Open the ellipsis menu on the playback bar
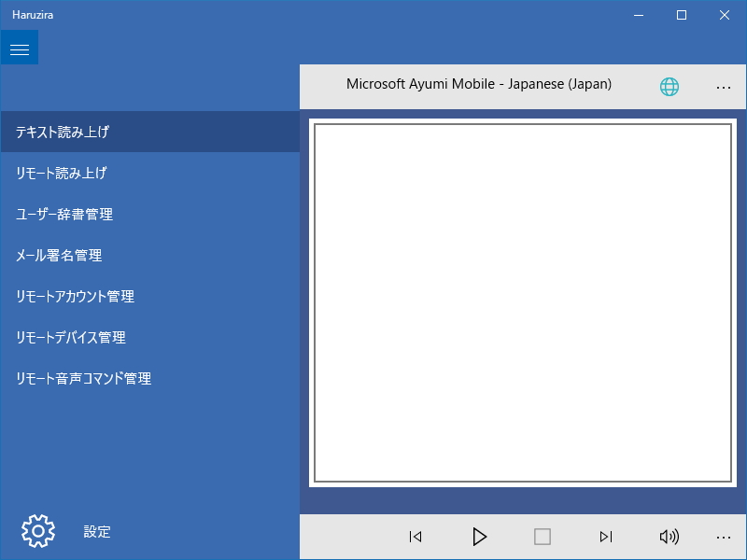Screen dimensions: 747x560 coord(724,537)
